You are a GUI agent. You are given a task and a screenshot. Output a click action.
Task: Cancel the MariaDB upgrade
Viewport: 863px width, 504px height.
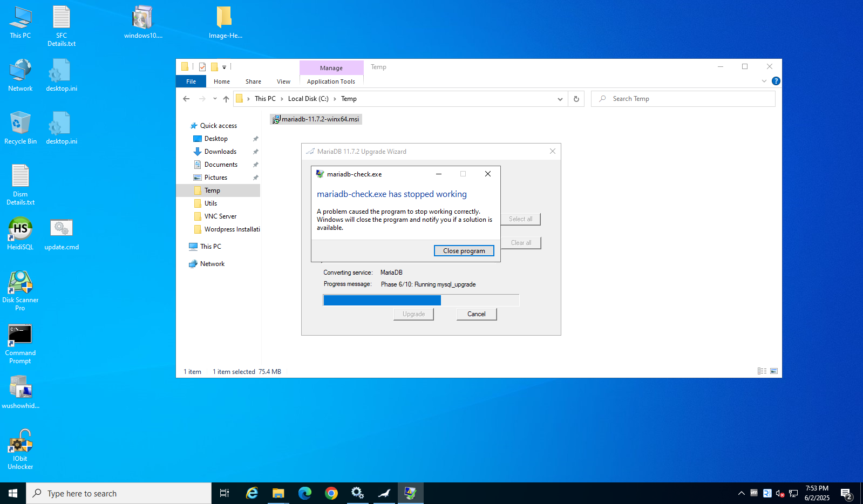477,314
